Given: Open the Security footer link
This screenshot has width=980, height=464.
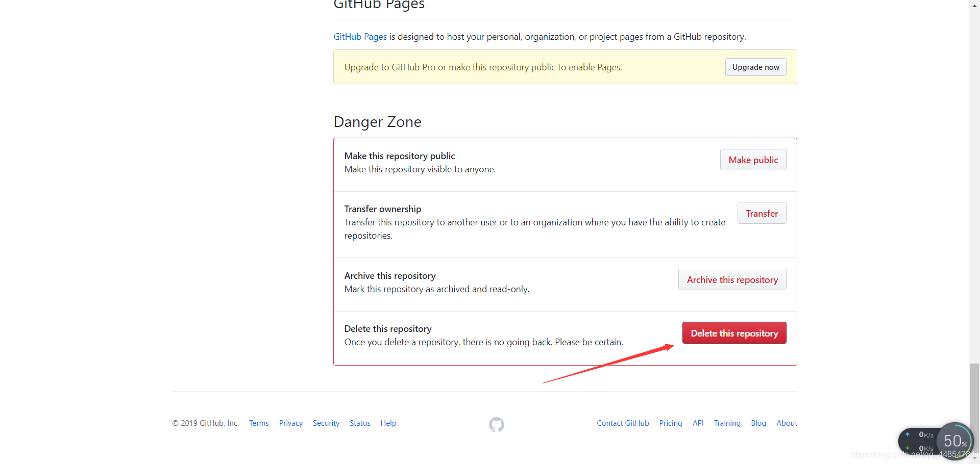Looking at the screenshot, I should click(x=326, y=423).
